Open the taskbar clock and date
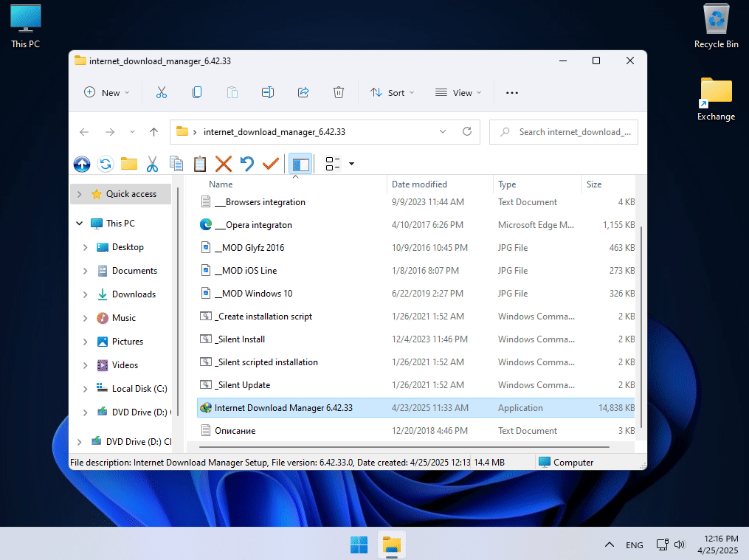The image size is (749, 560). click(718, 545)
